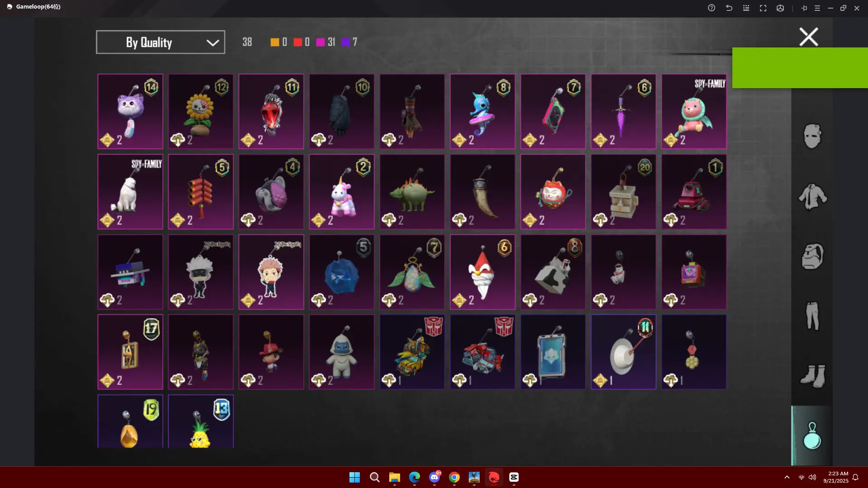This screenshot has height=488, width=868.
Task: Click the orange quality filter swatch
Action: 274,42
